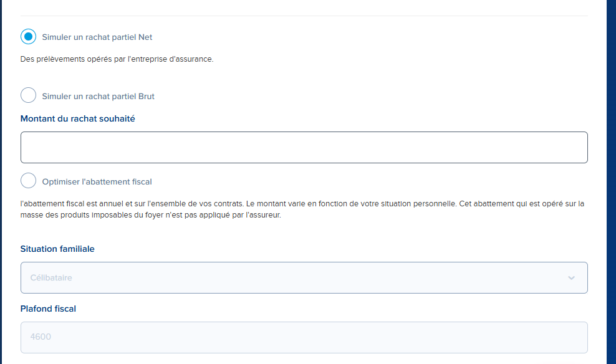Click the abattement fiscal explanation paragraph
616x364 pixels.
[302, 209]
